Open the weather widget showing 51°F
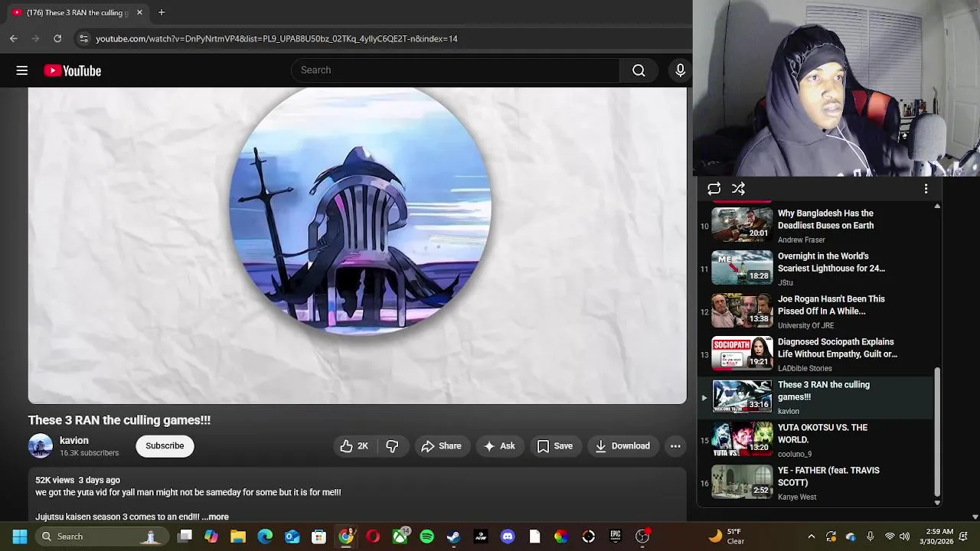The width and height of the screenshot is (980, 551). (727, 536)
